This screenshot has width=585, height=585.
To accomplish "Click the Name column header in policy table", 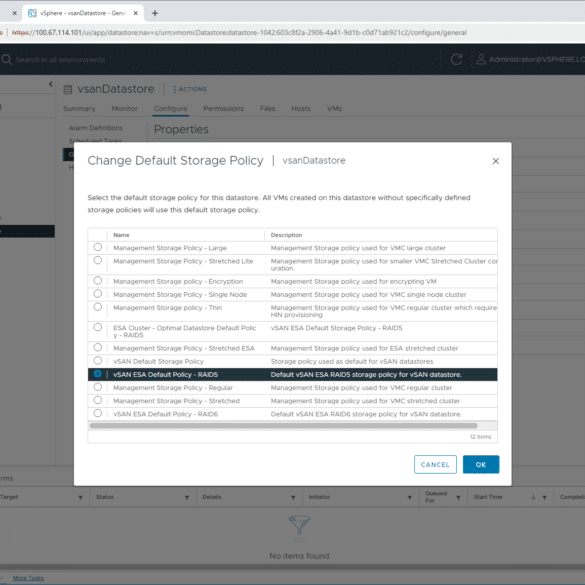I will click(x=121, y=235).
